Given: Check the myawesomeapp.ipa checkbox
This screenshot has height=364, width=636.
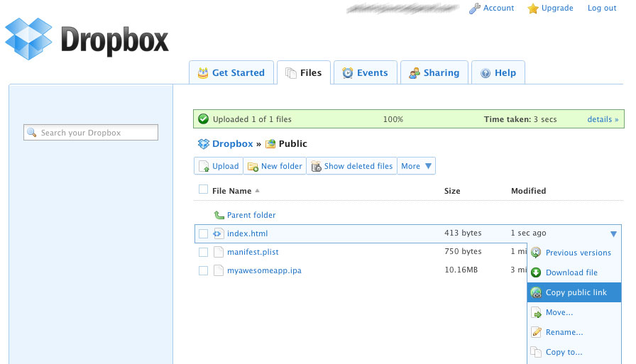Looking at the screenshot, I should click(203, 270).
